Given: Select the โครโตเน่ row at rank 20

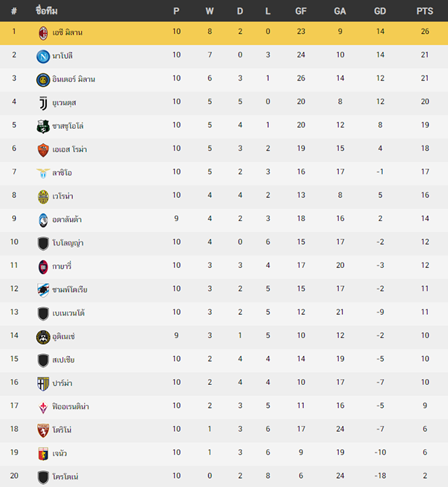Looking at the screenshot, I should [x=224, y=476].
